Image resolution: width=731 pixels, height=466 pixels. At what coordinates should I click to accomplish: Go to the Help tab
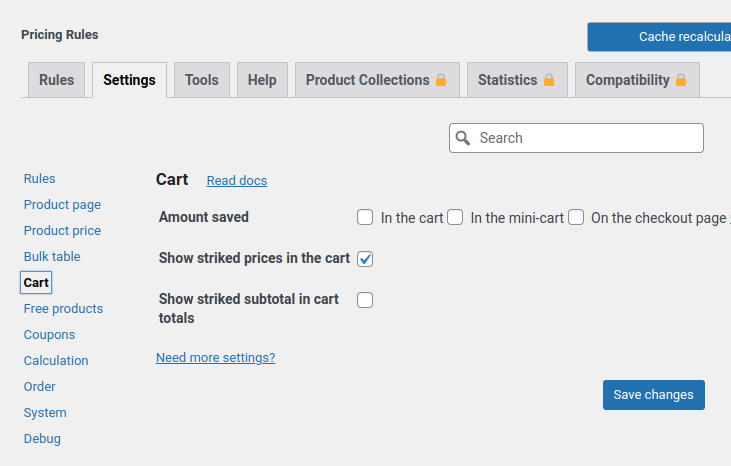point(262,80)
